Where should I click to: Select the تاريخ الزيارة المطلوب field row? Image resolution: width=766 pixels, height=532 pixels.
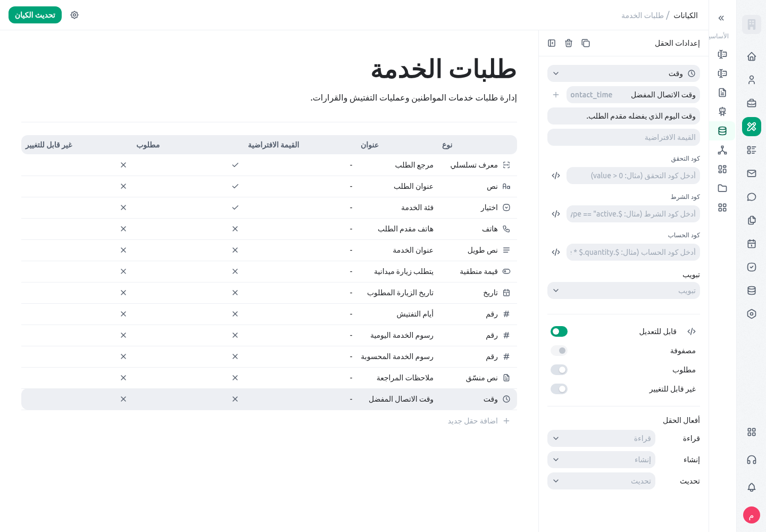pyautogui.click(x=269, y=293)
